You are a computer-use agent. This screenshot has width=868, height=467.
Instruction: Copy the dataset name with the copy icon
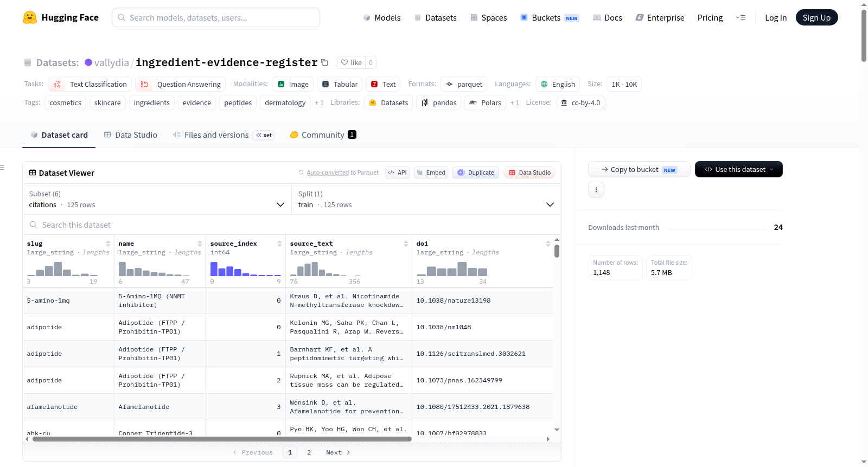pos(324,62)
